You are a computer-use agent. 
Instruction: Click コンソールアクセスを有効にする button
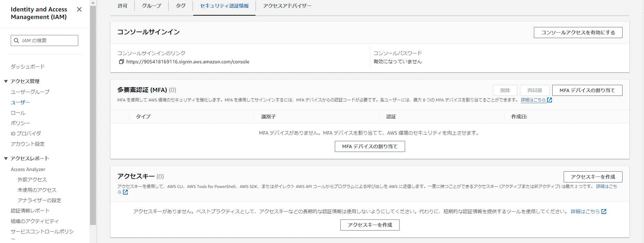click(x=578, y=33)
